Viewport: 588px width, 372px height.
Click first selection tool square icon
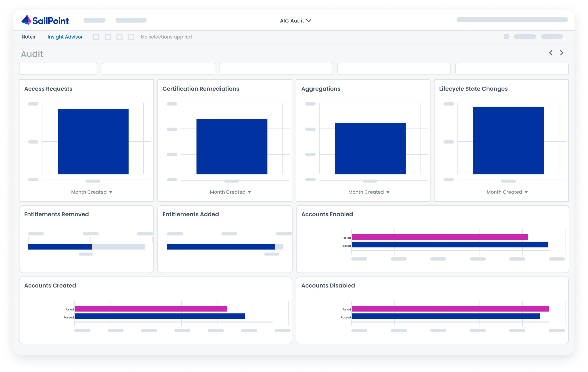point(96,37)
